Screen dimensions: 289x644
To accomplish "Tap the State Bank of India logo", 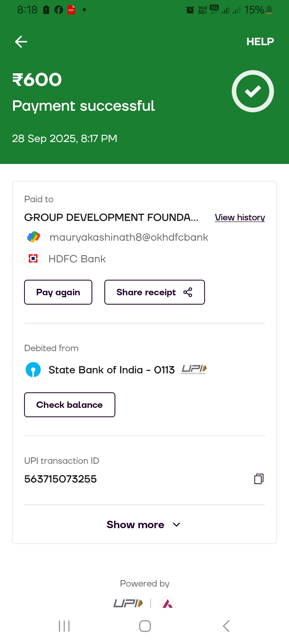I will click(33, 370).
